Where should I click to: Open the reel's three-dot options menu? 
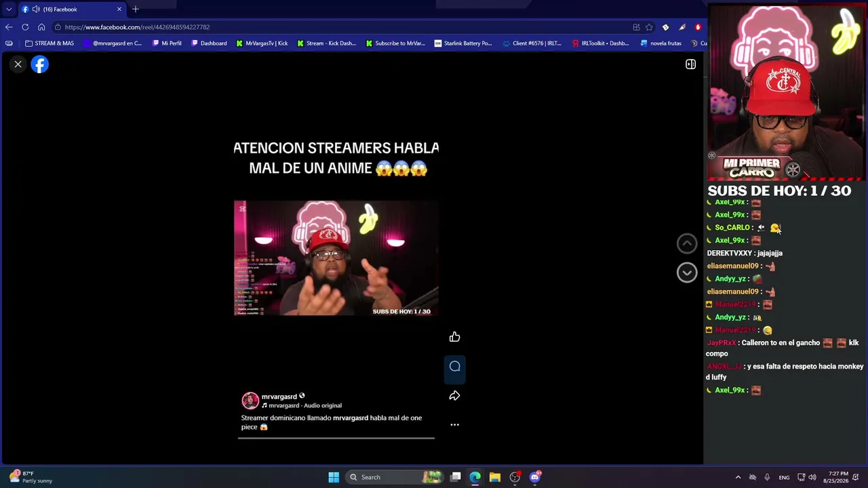(x=454, y=425)
